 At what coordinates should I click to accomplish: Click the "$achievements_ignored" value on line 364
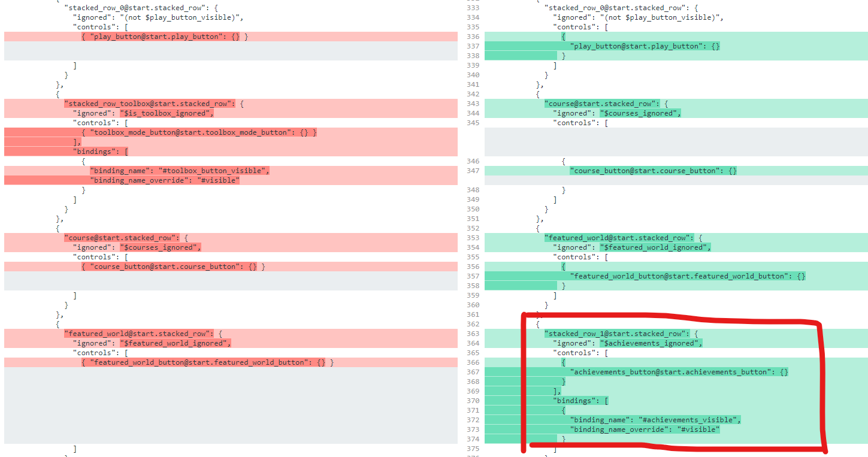coord(651,343)
